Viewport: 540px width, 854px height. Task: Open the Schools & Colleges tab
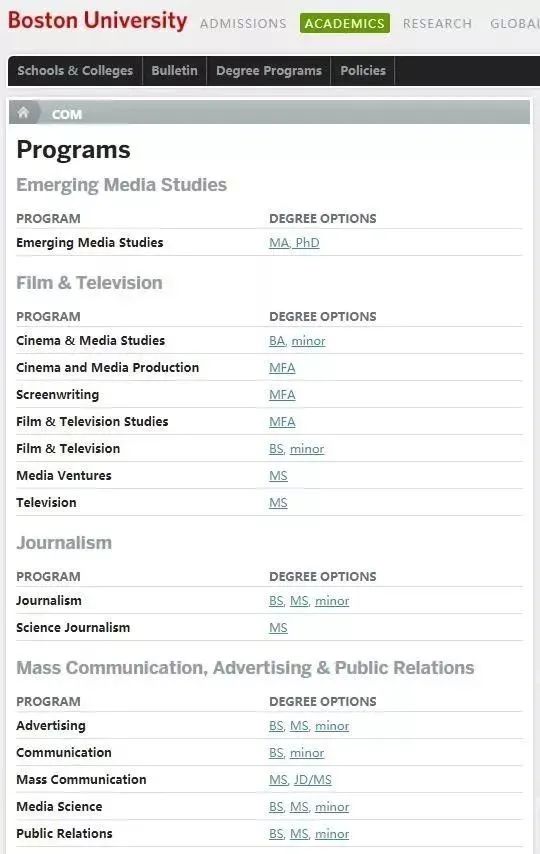click(x=75, y=71)
